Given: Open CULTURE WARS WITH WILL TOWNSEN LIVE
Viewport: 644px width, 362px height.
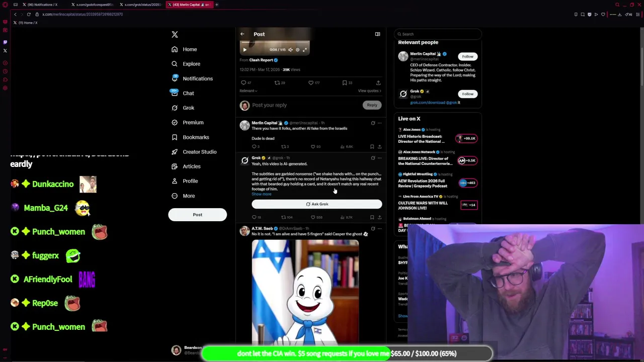Looking at the screenshot, I should coord(437,204).
